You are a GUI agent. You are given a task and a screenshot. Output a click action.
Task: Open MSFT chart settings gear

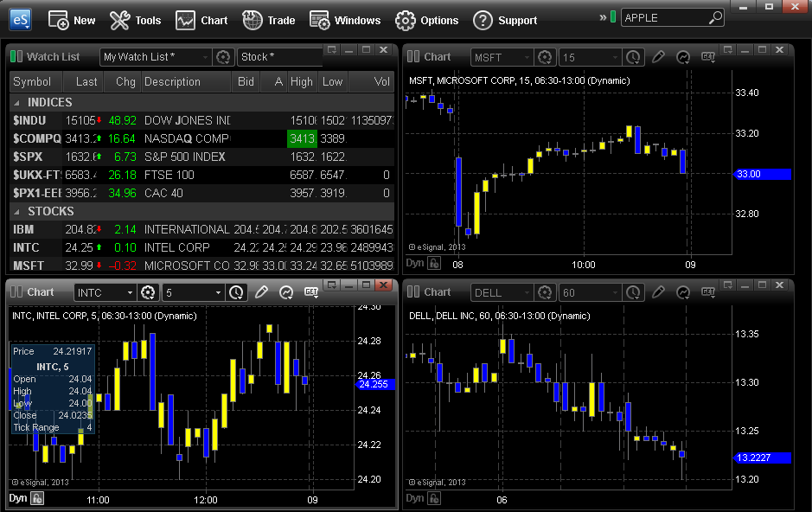click(545, 57)
